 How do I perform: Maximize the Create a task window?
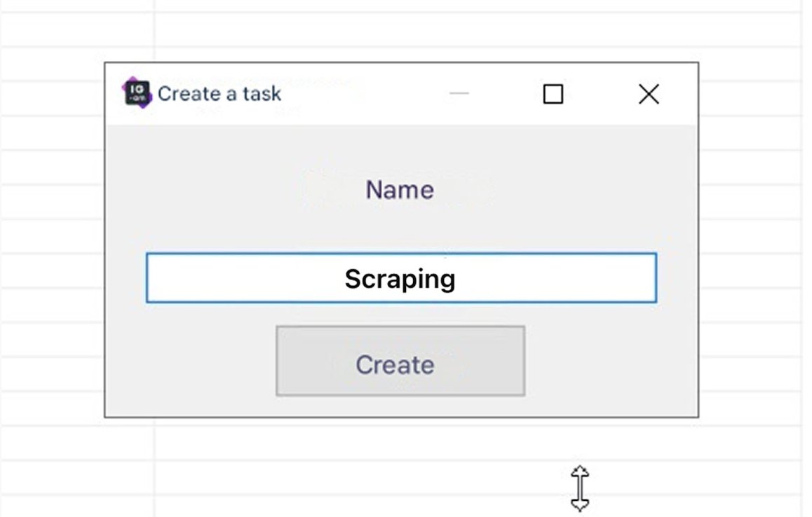553,94
